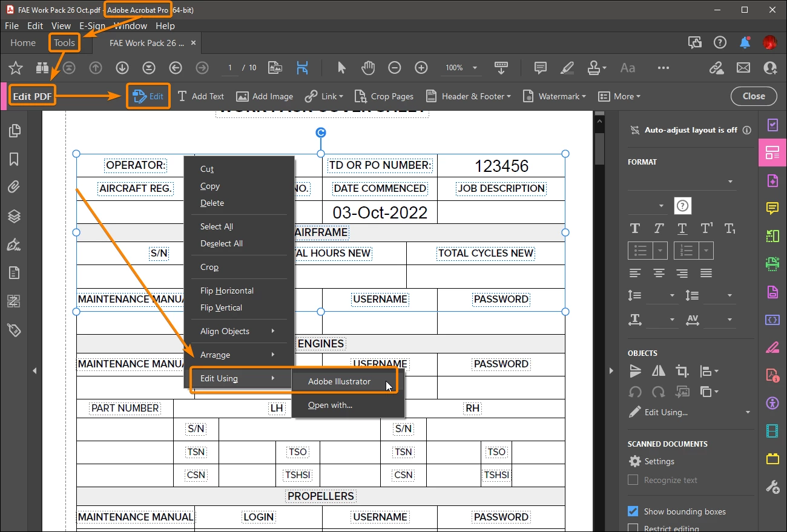Select Flip Vertical in context menu

[x=221, y=307]
